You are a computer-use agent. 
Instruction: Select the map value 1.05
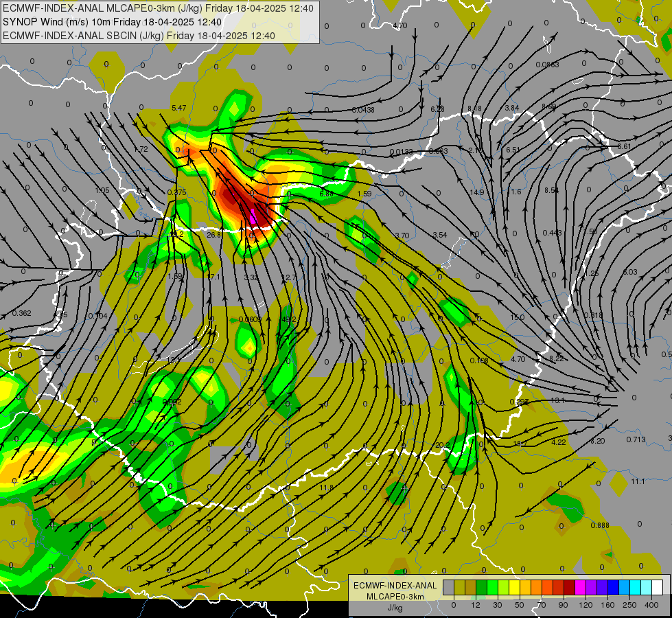tap(102, 190)
